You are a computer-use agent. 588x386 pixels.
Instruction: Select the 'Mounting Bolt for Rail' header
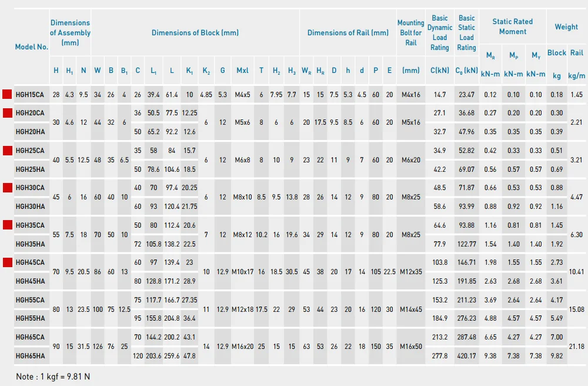tap(410, 32)
